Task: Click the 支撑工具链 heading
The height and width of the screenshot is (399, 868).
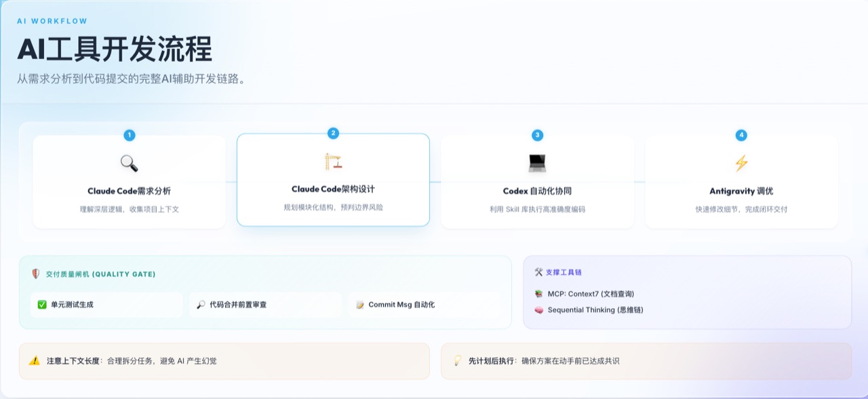Action: coord(564,272)
